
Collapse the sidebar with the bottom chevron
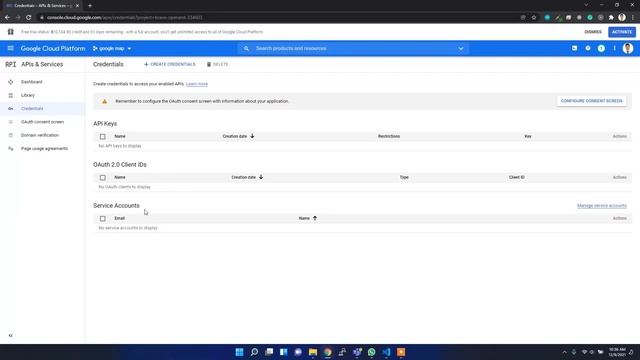11,336
